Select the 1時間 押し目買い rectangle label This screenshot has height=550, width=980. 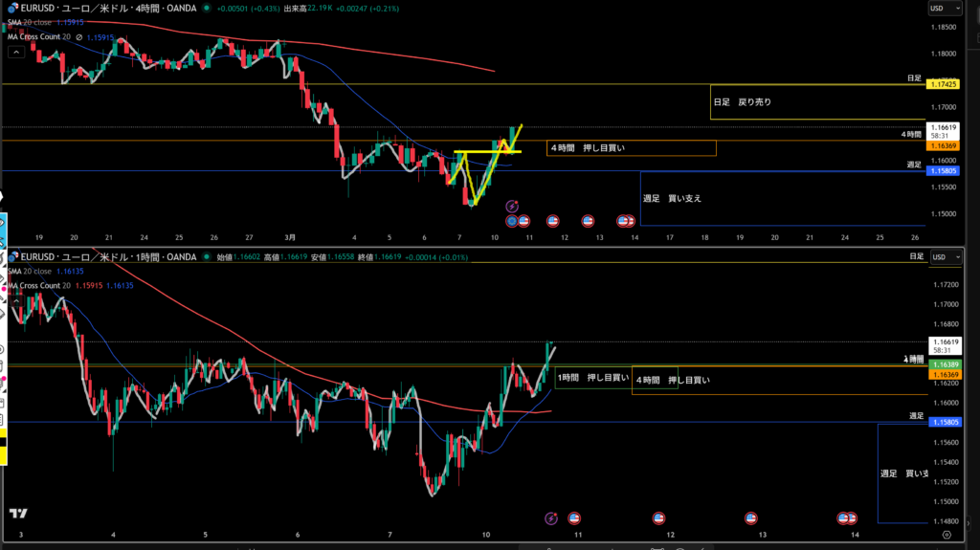pos(593,379)
